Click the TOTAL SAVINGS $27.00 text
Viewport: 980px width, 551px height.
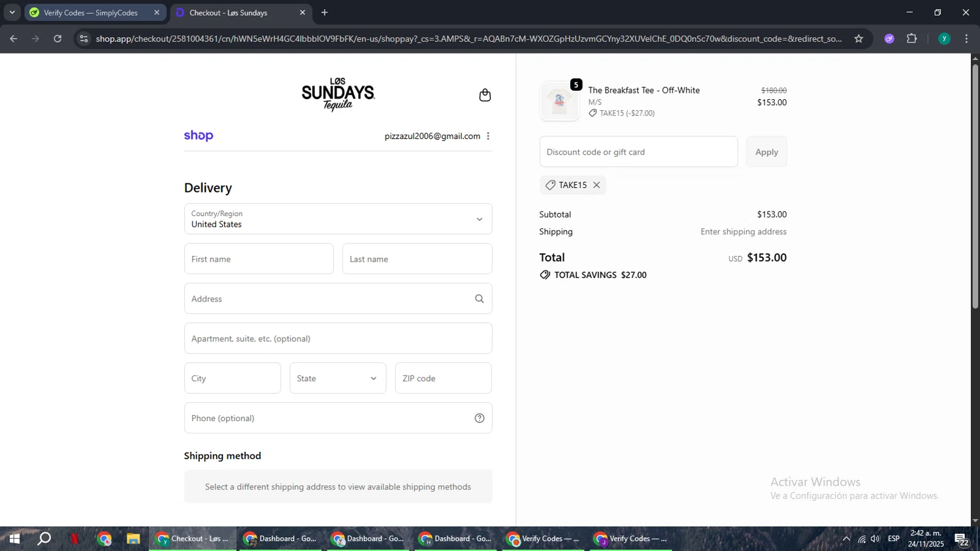600,275
